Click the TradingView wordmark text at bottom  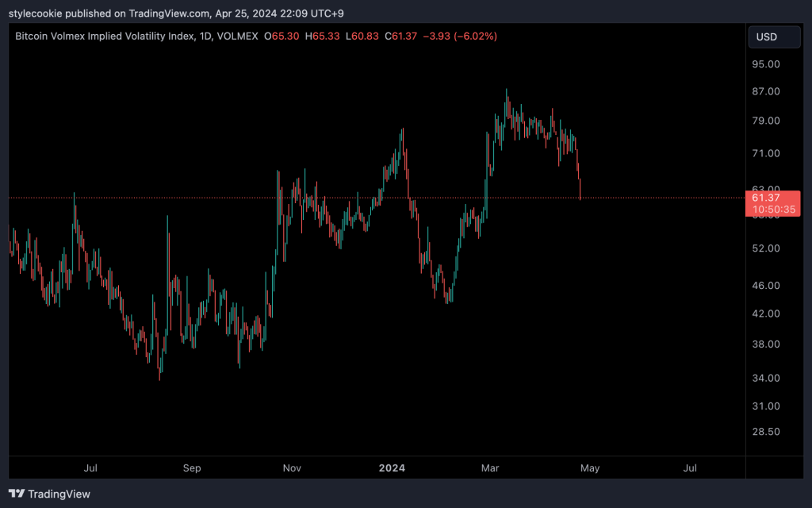[59, 494]
